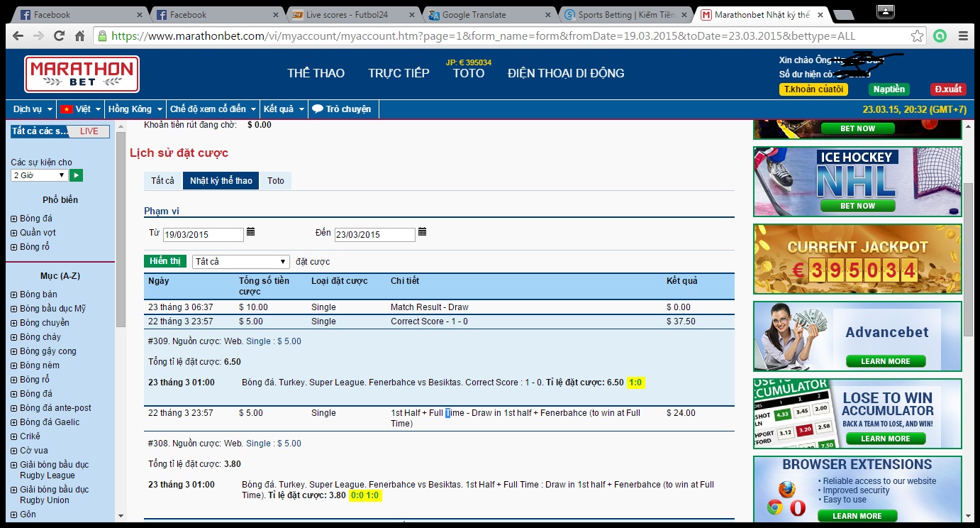The width and height of the screenshot is (980, 528).
Task: Click the Đến date input field
Action: pyautogui.click(x=375, y=235)
